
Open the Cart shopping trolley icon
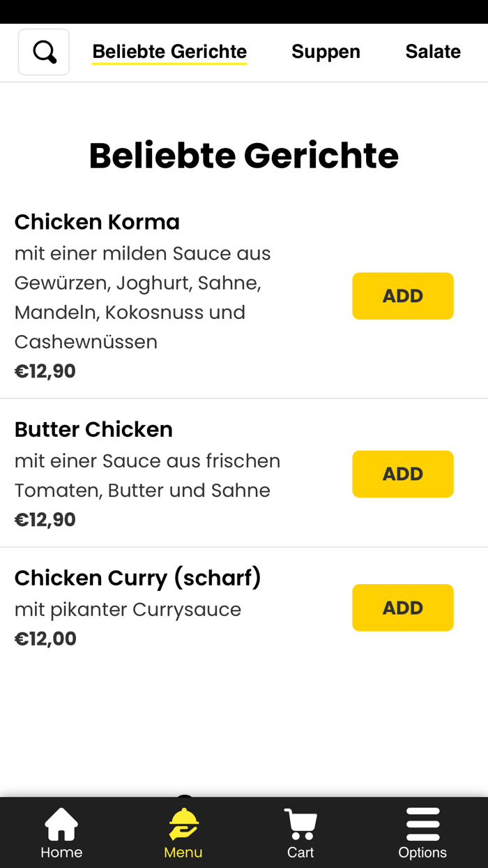click(x=300, y=822)
